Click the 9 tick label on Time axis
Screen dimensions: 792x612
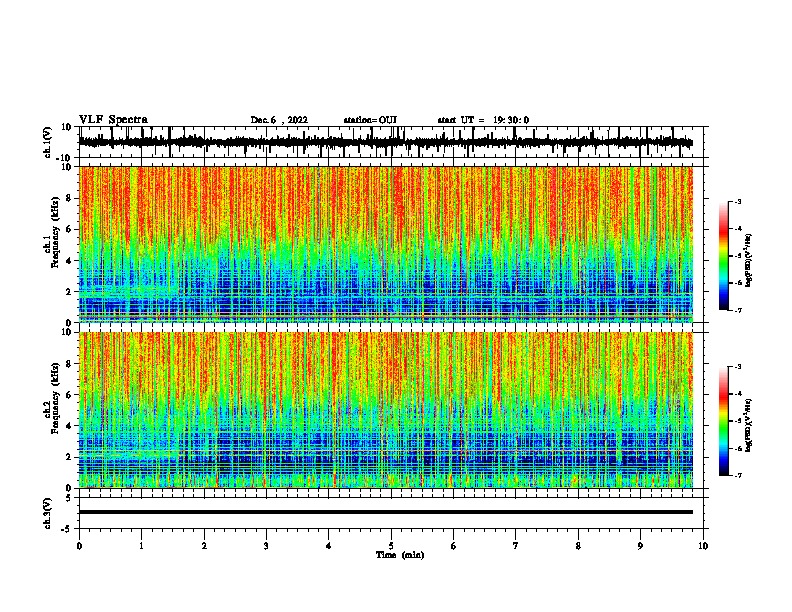(640, 546)
